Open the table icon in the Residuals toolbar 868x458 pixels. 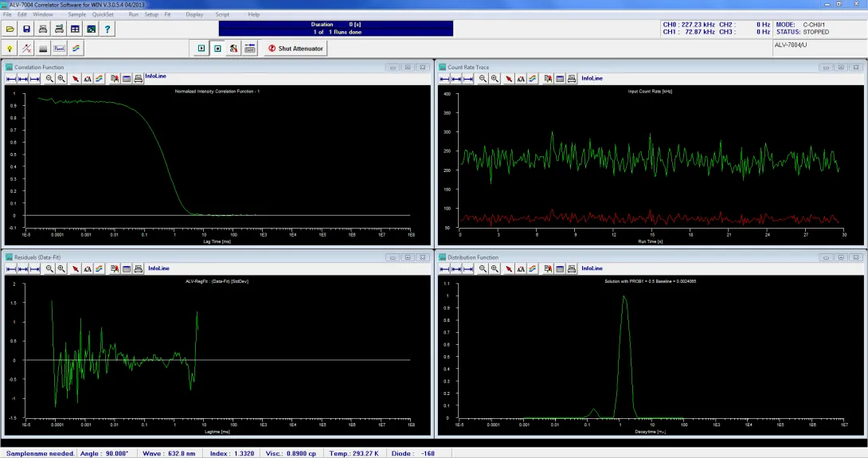[x=126, y=268]
